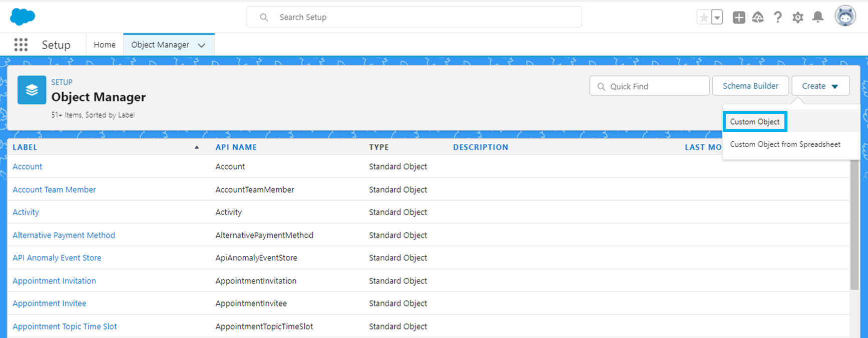The height and width of the screenshot is (338, 868).
Task: Click the Search Setup magnifier icon
Action: point(264,17)
